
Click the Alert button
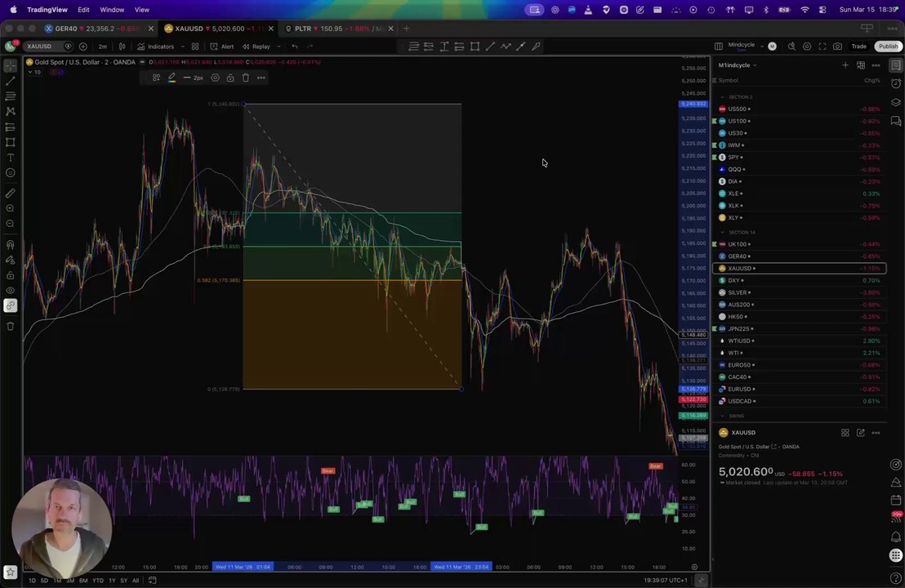(x=222, y=47)
